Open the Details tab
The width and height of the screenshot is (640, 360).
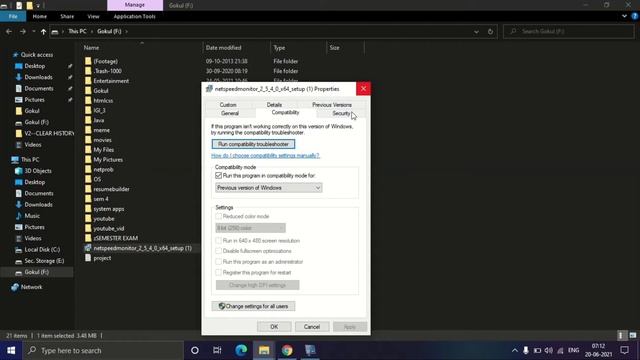click(x=274, y=105)
